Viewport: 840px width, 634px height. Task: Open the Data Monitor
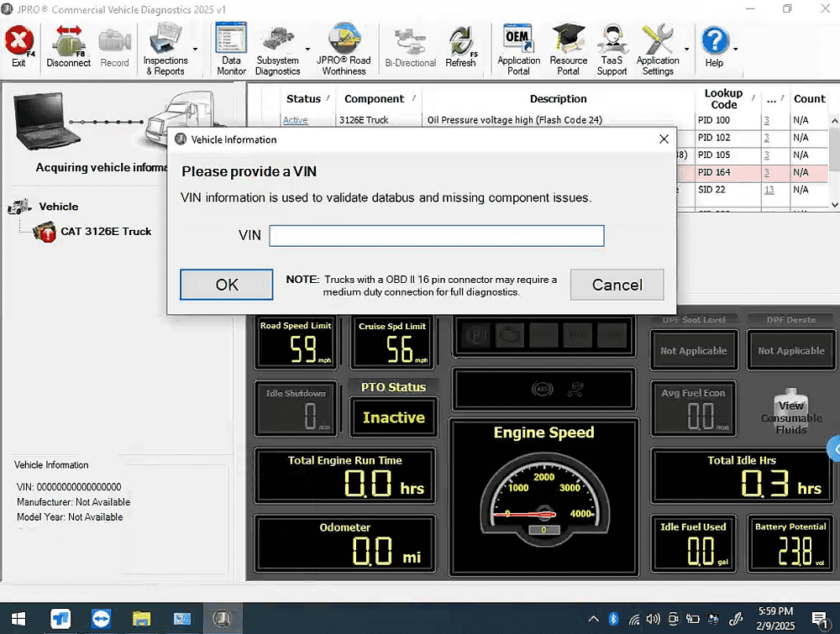231,50
